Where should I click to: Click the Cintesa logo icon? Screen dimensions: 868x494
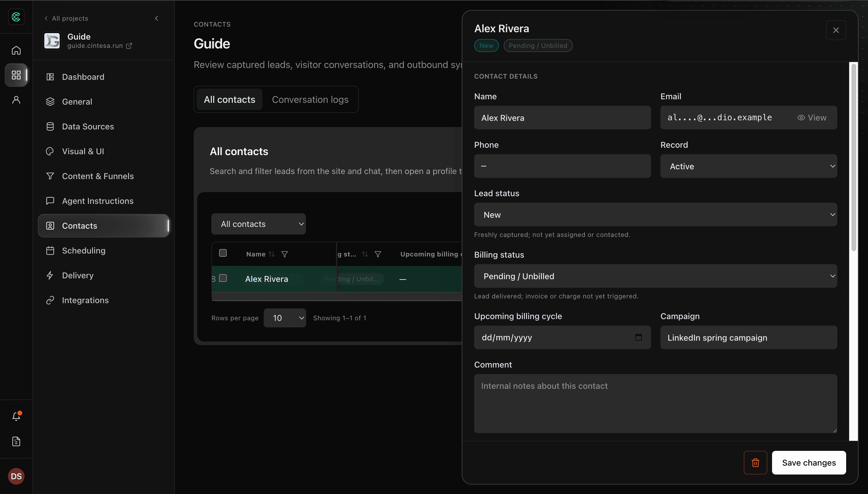tap(16, 17)
